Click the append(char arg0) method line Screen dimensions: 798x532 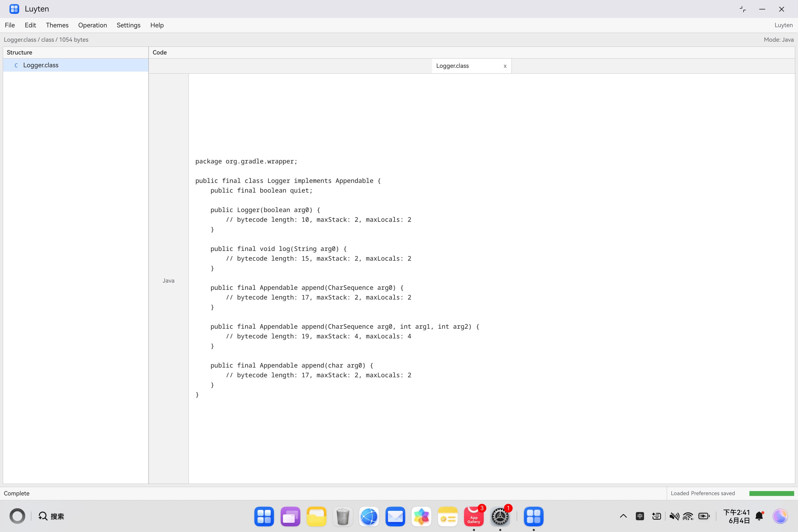tap(292, 365)
